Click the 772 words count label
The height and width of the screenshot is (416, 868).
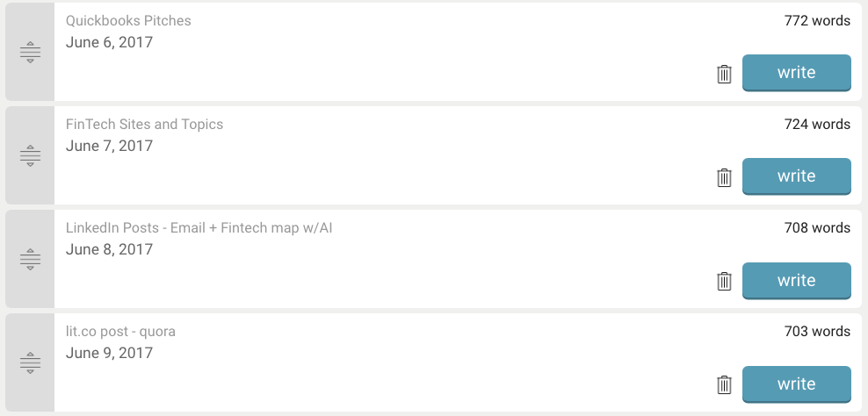click(817, 20)
